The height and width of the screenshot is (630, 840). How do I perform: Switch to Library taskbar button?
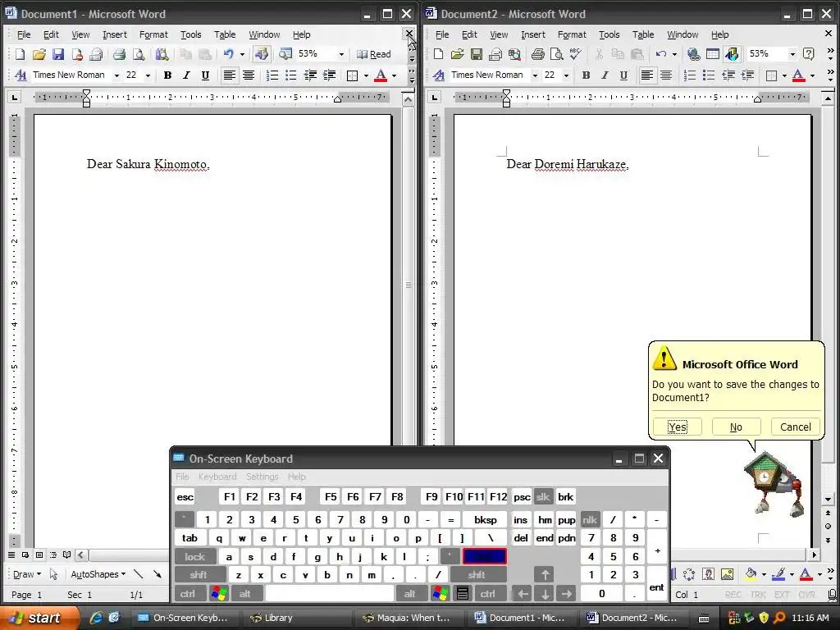coord(299,618)
